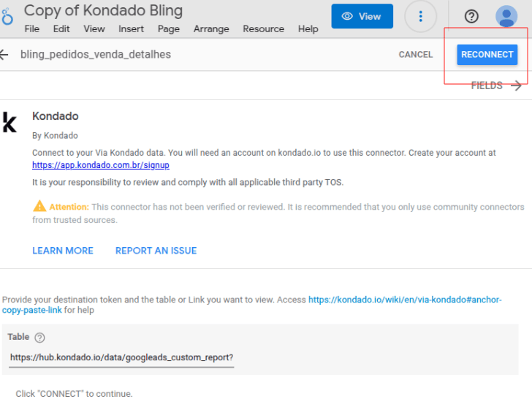Go to FIELDS using the arrow
Image resolution: width=532 pixels, height=410 pixels.
[x=516, y=86]
